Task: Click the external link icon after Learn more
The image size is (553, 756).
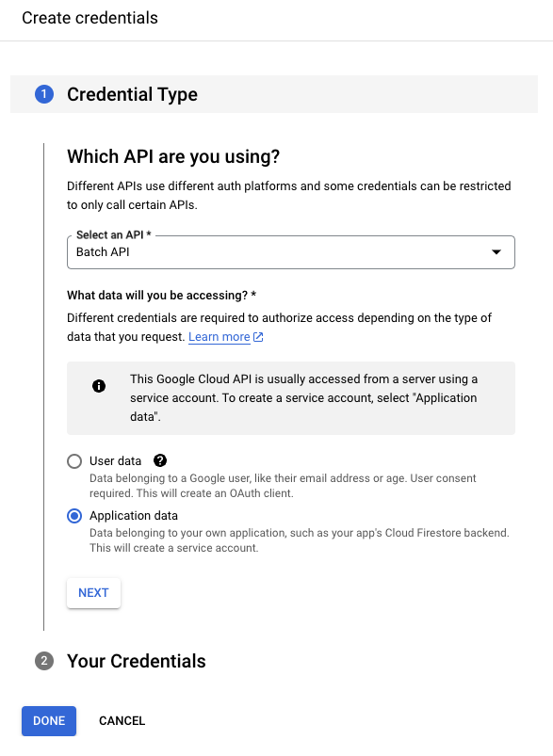Action: (256, 336)
